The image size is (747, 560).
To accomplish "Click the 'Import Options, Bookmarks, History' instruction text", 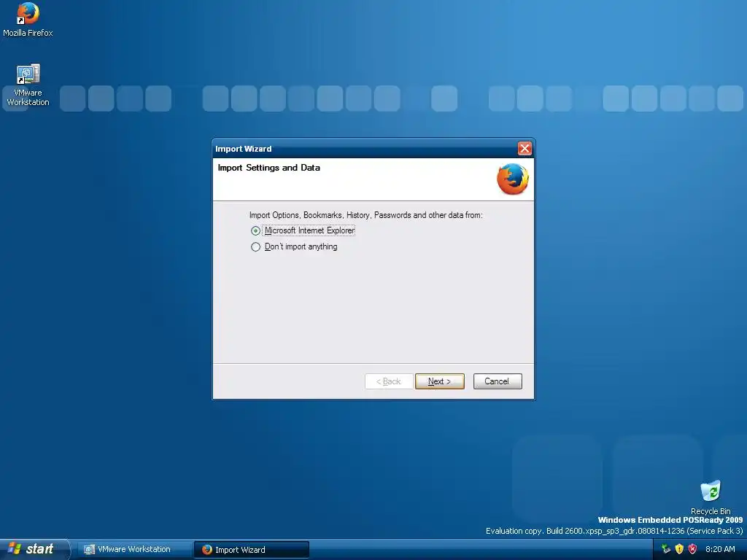I will pyautogui.click(x=366, y=215).
